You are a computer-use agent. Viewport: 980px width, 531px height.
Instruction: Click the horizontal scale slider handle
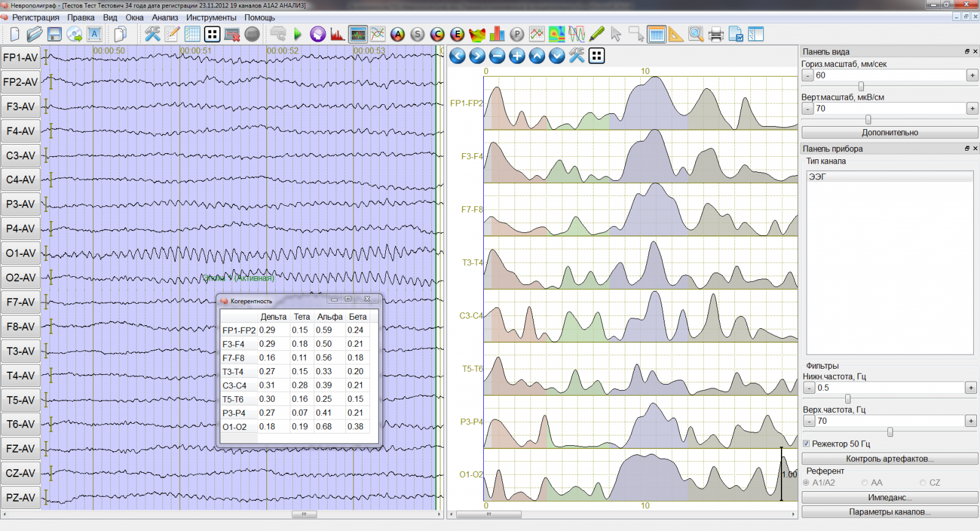coord(861,86)
